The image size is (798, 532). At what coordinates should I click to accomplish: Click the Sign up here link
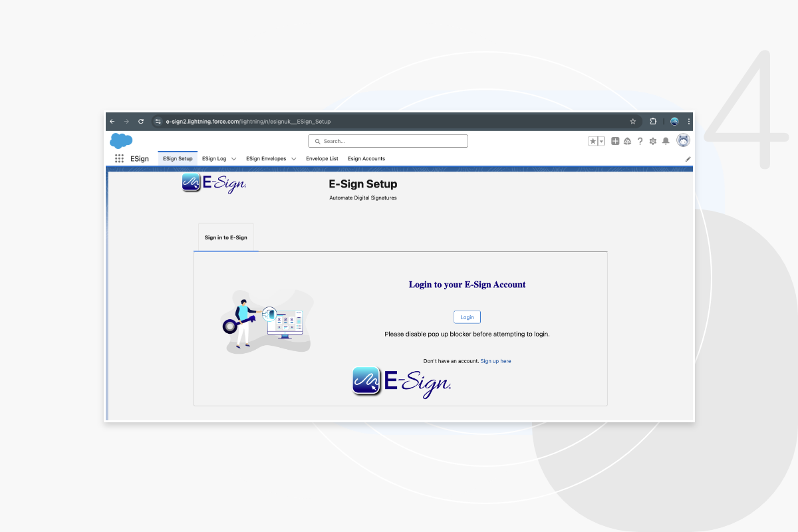[x=496, y=361]
